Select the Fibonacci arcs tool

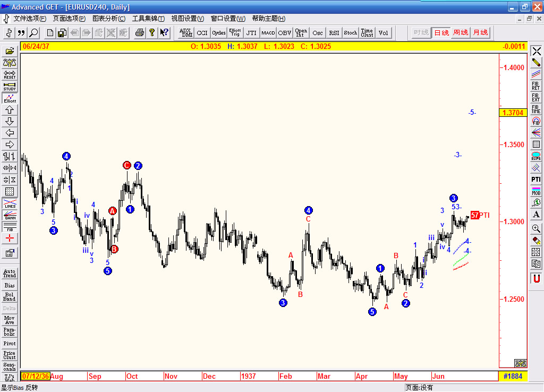(536, 121)
